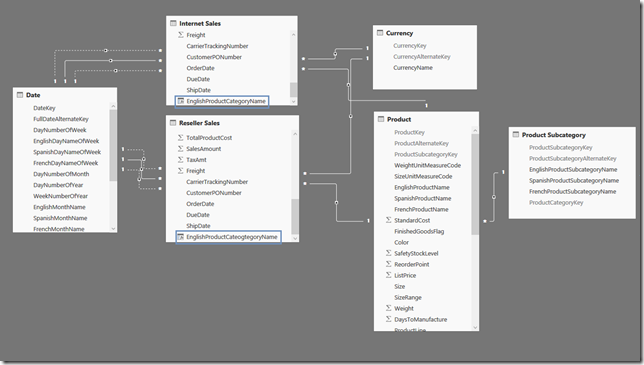
Task: Click the Product table scroll up arrow
Action: [475, 130]
